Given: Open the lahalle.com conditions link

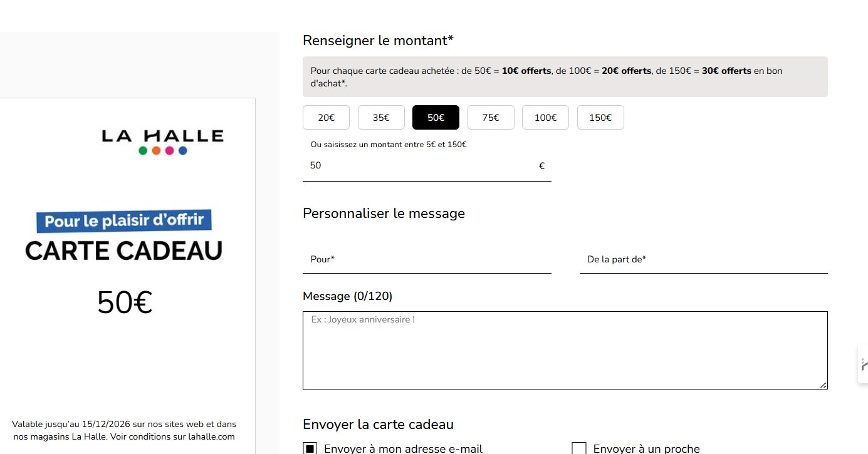Looking at the screenshot, I should tap(212, 436).
